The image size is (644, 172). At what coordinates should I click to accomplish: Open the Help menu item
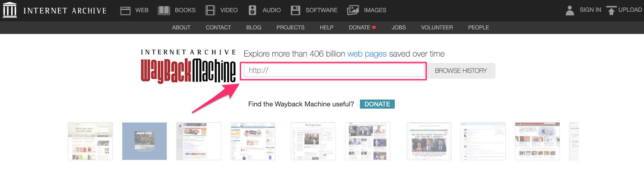click(327, 28)
